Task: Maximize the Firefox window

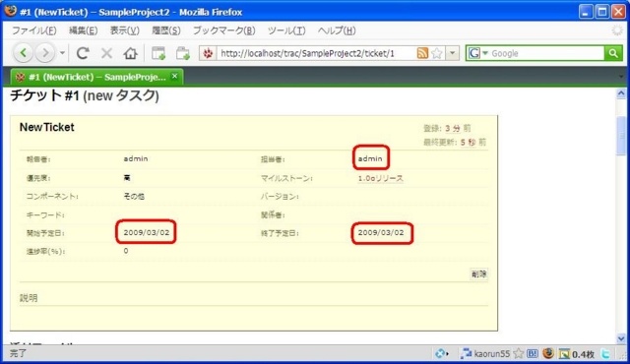Action: (x=601, y=12)
